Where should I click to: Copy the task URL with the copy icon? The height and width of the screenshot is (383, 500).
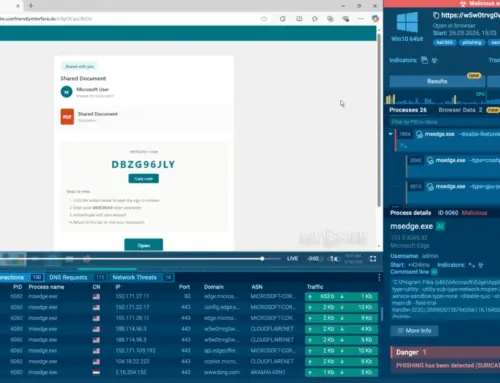click(436, 15)
